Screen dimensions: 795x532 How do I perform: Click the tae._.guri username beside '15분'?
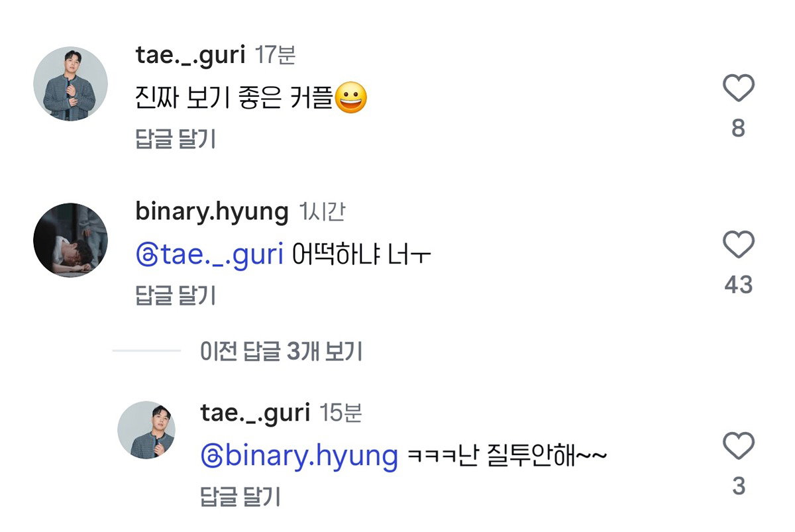coord(255,413)
